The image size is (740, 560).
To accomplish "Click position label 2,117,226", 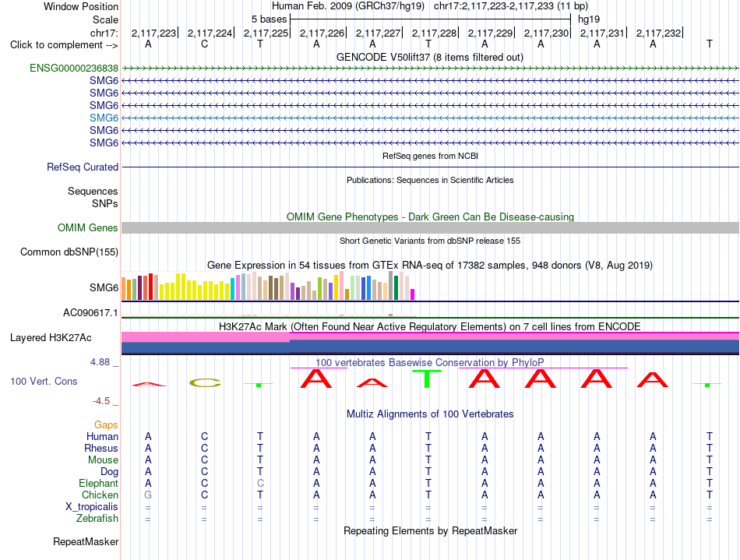I will [322, 33].
